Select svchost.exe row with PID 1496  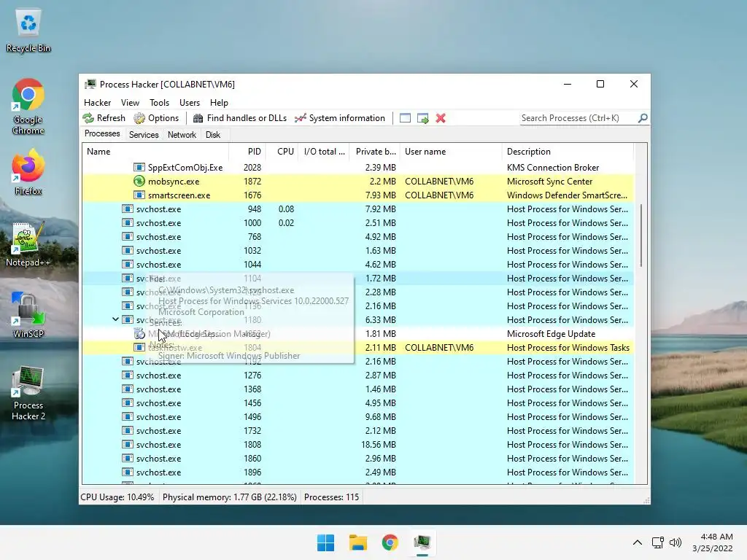[x=358, y=416]
